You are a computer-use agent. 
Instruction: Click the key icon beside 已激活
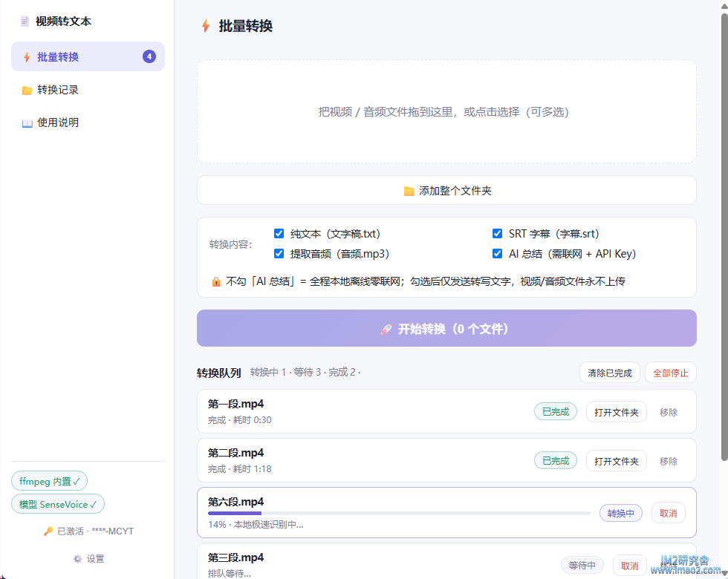pyautogui.click(x=48, y=531)
